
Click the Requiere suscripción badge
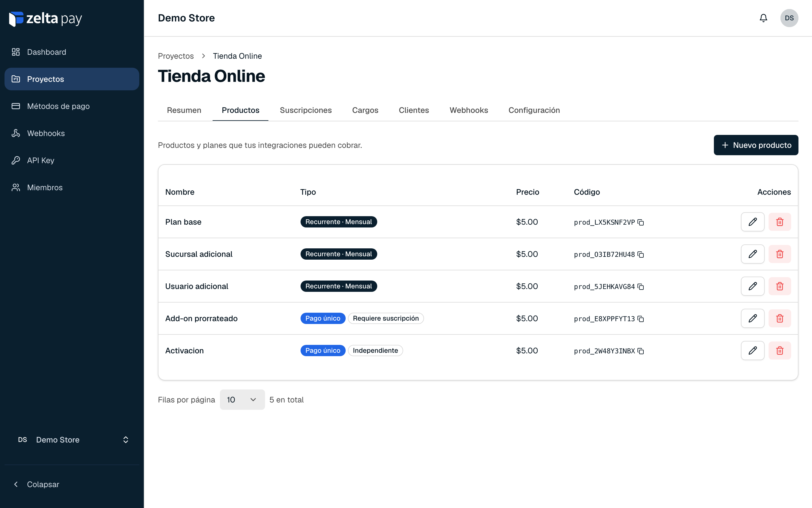pyautogui.click(x=386, y=318)
